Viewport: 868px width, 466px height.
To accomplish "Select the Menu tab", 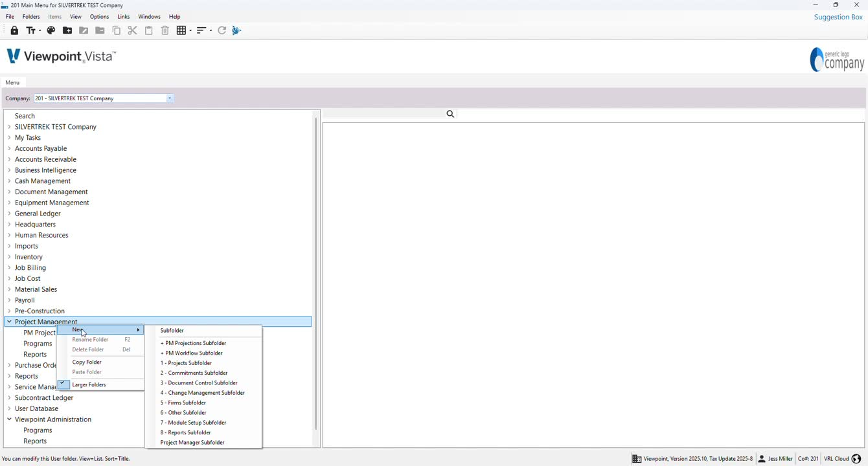I will [x=12, y=83].
